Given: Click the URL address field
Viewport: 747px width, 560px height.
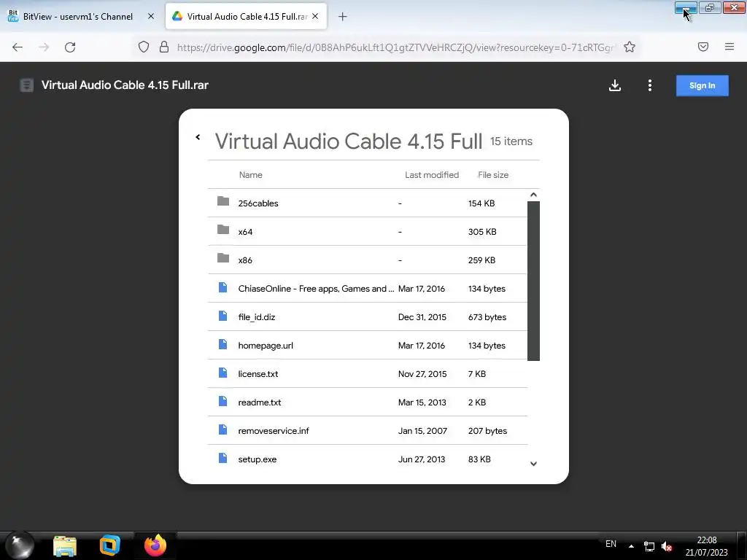Looking at the screenshot, I should (395, 47).
